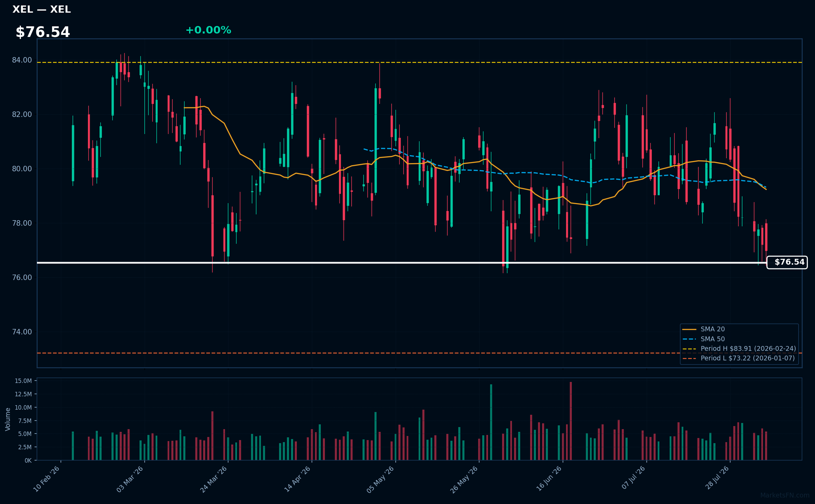815x504 pixels.
Task: Click the 5.0M volume axis label
Action: (x=25, y=434)
